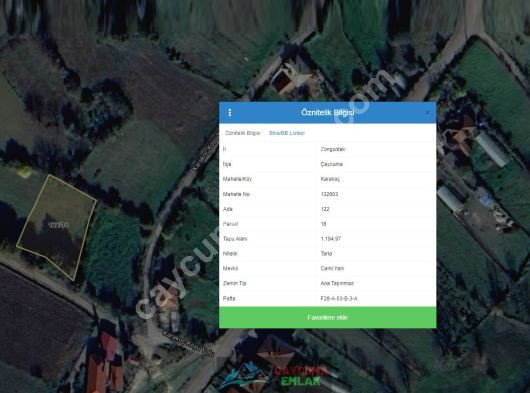Close the Öznitelik Bilgisi popup
The image size is (530, 393).
click(x=428, y=113)
